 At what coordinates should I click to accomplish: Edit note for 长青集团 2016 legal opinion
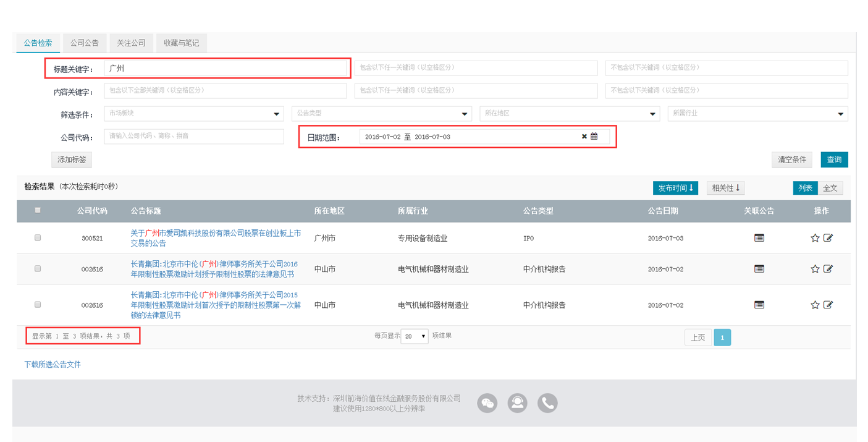click(x=828, y=269)
